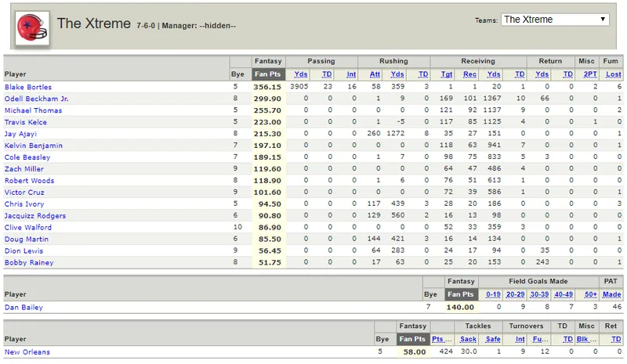Open Travis Kelce player link

26,122
